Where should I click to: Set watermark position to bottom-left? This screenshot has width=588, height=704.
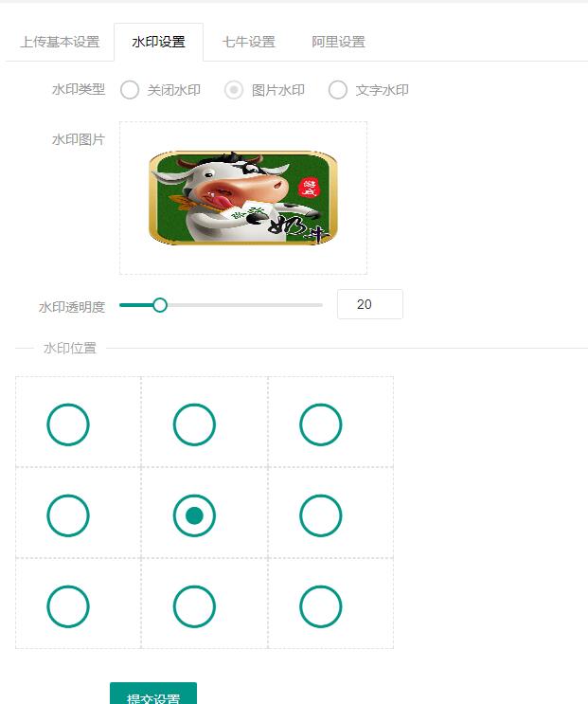(x=68, y=606)
